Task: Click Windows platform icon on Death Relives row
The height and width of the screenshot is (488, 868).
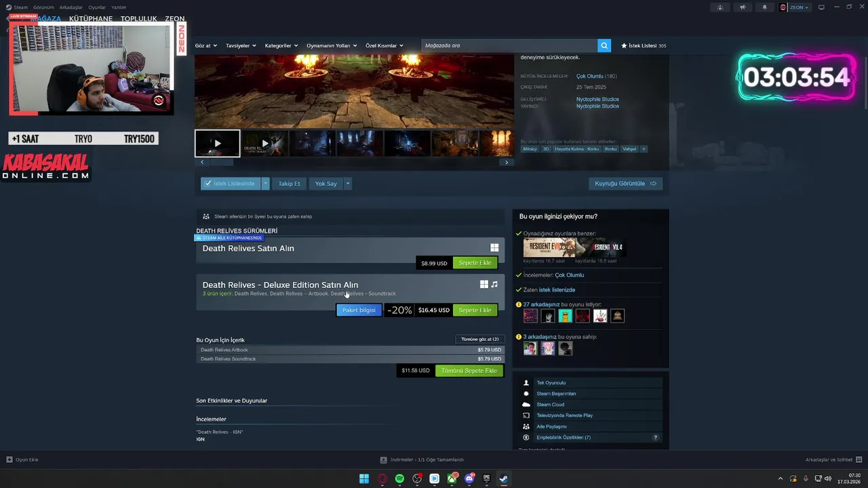Action: 494,248
